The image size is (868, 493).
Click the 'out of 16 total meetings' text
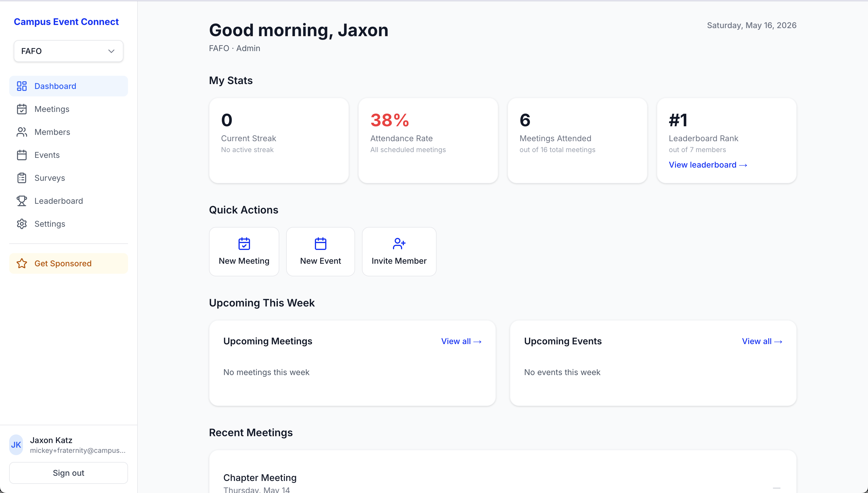[557, 150]
